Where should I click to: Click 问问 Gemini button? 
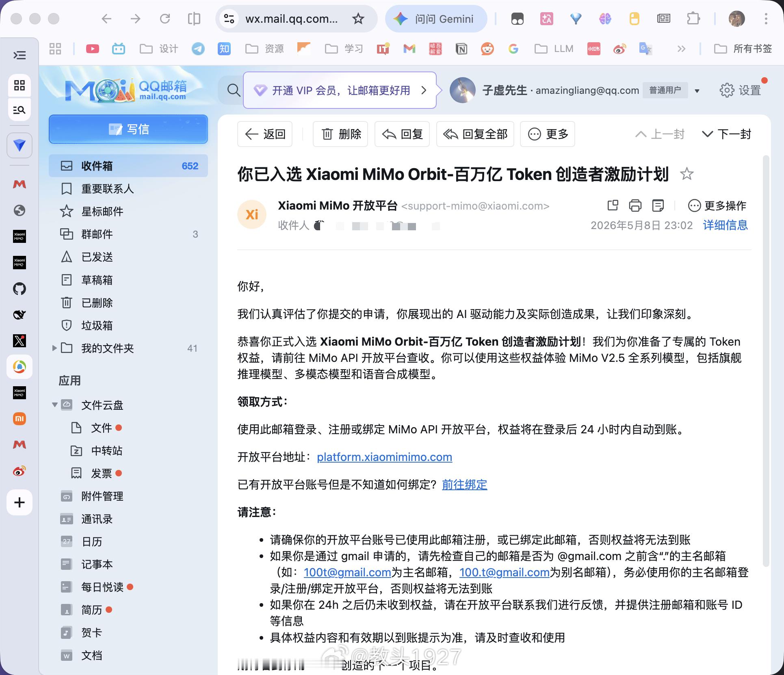[436, 19]
